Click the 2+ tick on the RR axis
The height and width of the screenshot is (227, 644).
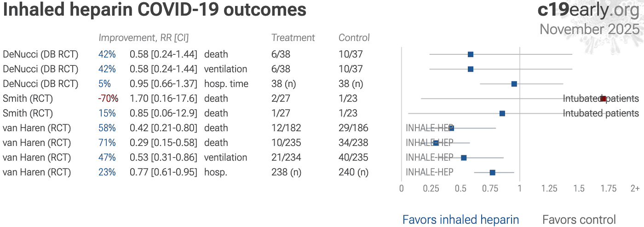click(635, 188)
